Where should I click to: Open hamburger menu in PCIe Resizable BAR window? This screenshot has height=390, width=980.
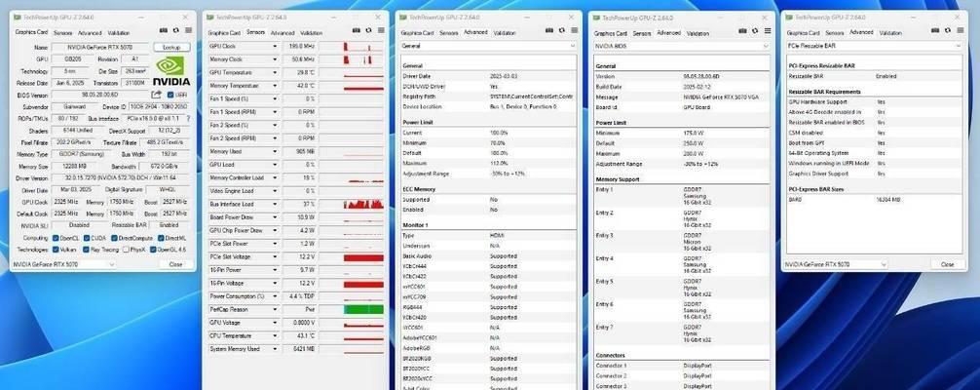(x=960, y=30)
